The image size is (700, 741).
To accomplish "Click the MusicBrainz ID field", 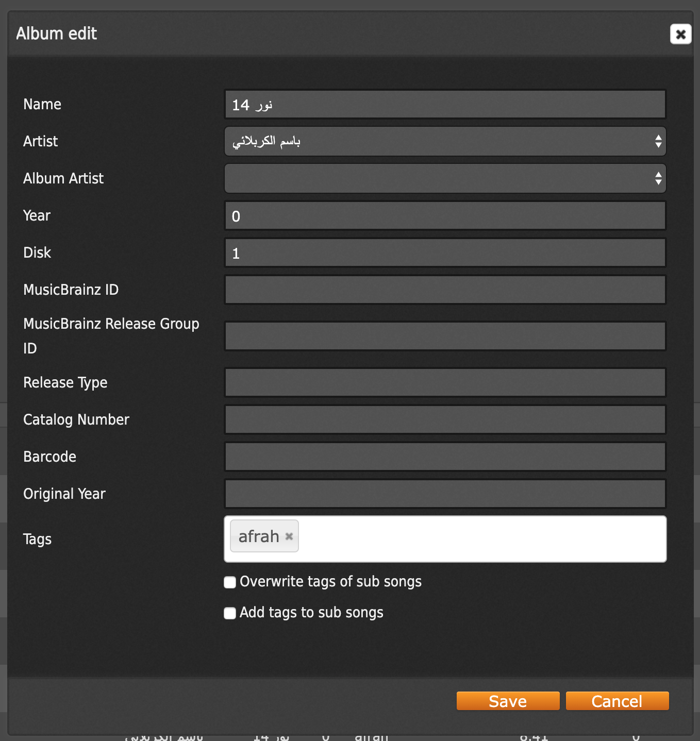I will click(x=445, y=290).
